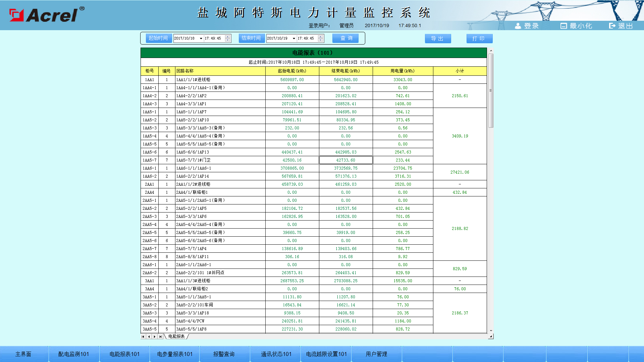This screenshot has width=644, height=362.
Task: Click the 查询 query button
Action: [345, 38]
